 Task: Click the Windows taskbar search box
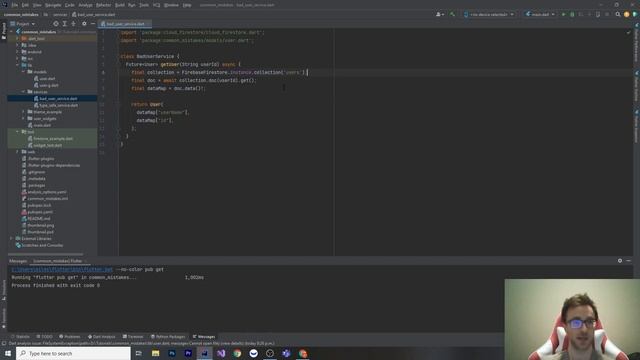coord(73,353)
